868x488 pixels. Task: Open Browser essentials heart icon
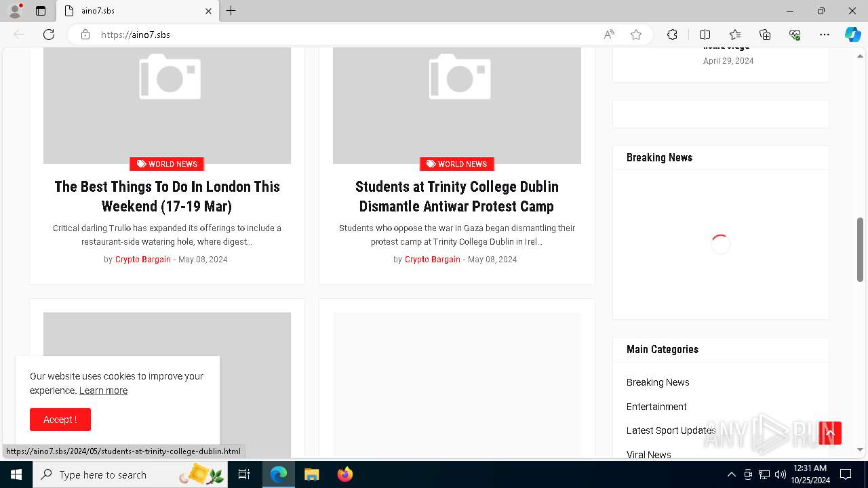click(795, 35)
